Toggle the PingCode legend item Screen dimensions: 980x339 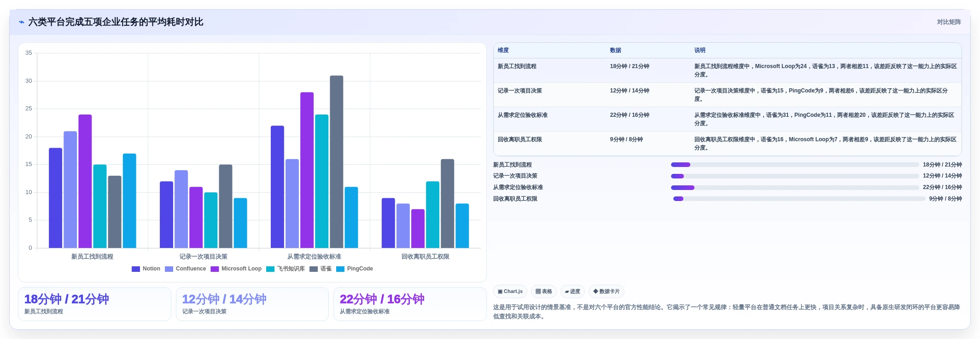pyautogui.click(x=355, y=269)
